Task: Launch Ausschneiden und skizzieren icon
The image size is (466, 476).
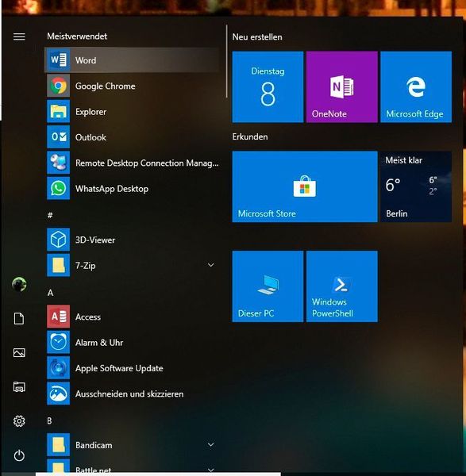Action: tap(58, 393)
